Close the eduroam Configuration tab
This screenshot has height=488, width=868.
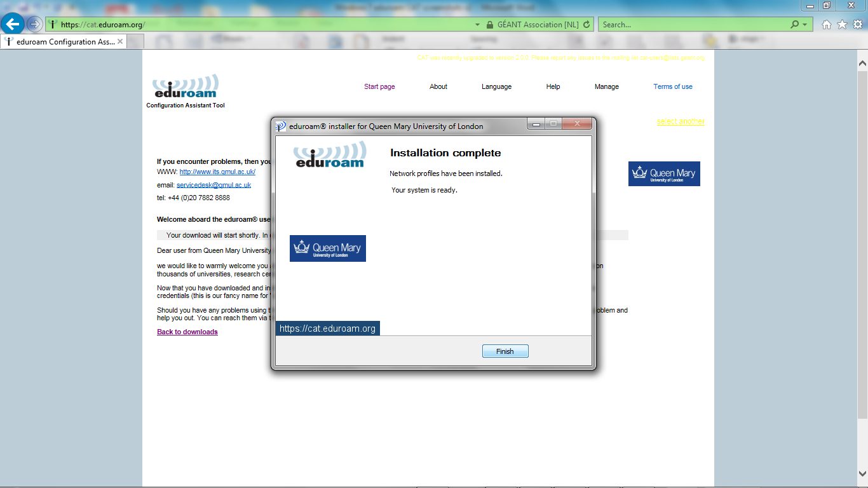pyautogui.click(x=120, y=42)
